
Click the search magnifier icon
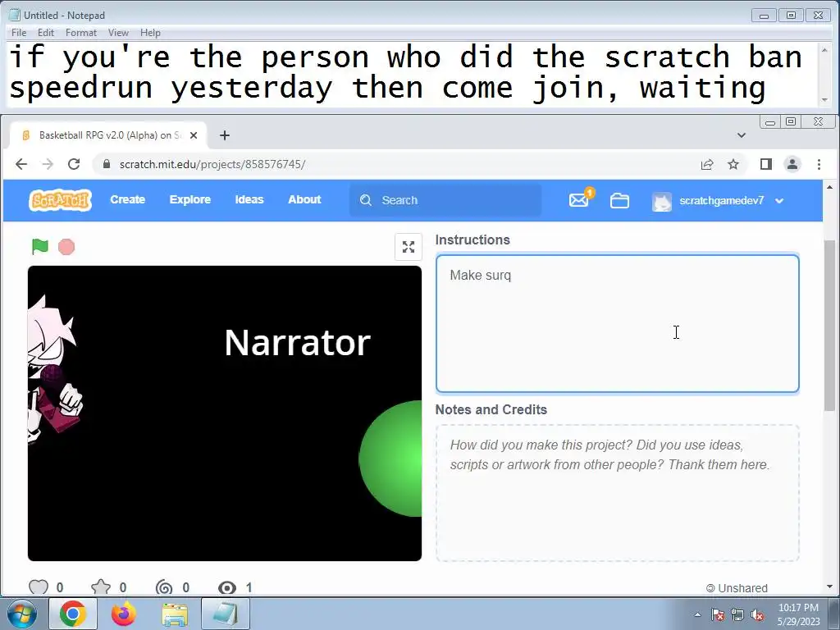[366, 200]
